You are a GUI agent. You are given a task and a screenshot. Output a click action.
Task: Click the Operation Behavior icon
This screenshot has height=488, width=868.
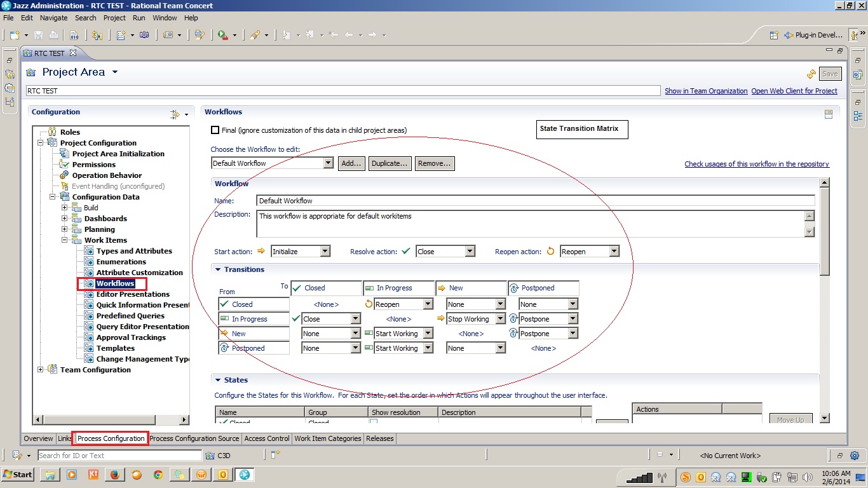tap(65, 175)
